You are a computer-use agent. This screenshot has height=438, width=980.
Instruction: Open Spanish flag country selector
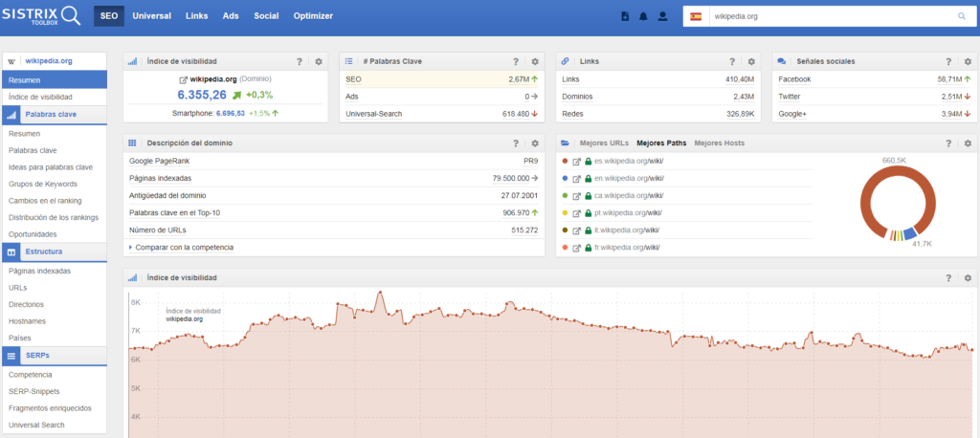pos(696,17)
